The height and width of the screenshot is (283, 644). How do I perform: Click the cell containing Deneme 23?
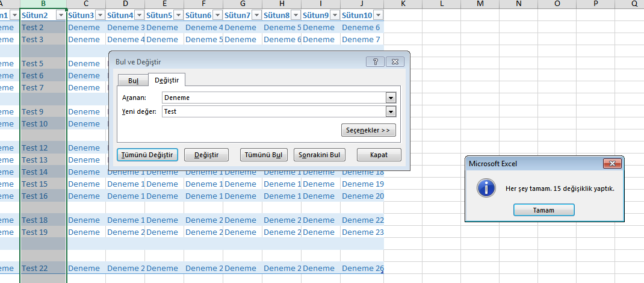[x=362, y=232]
